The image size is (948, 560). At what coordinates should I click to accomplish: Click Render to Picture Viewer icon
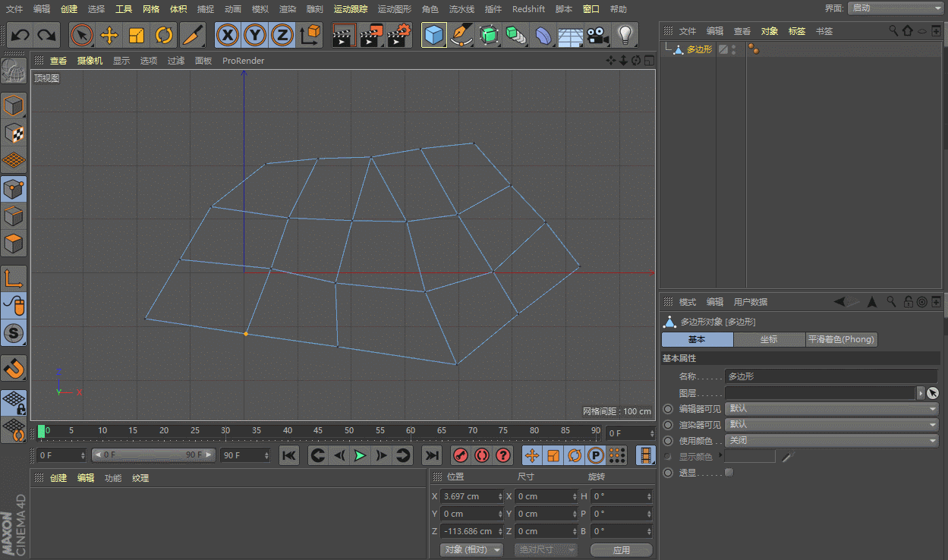pos(371,36)
